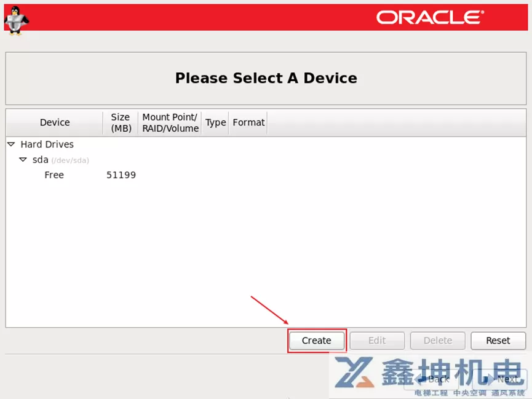Click the Oracle logo in banner
Image resolution: width=532 pixels, height=399 pixels.
point(431,17)
